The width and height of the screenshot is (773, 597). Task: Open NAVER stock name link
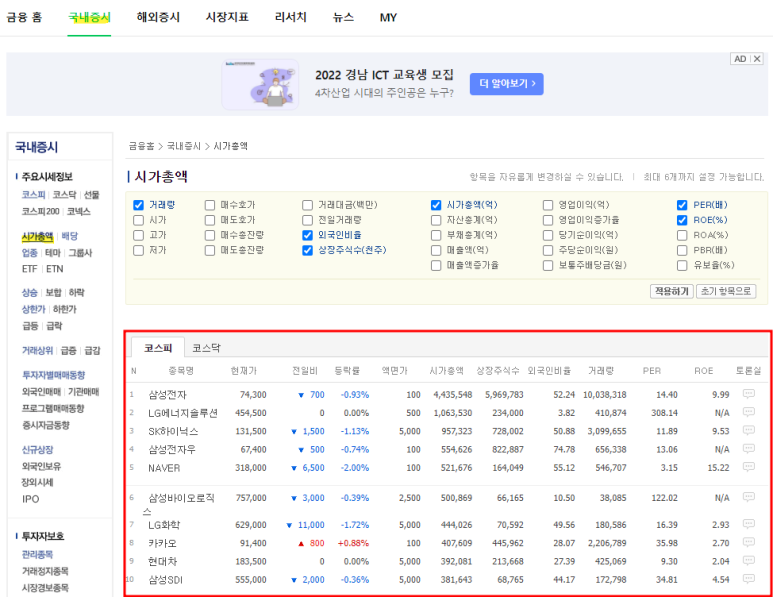164,468
